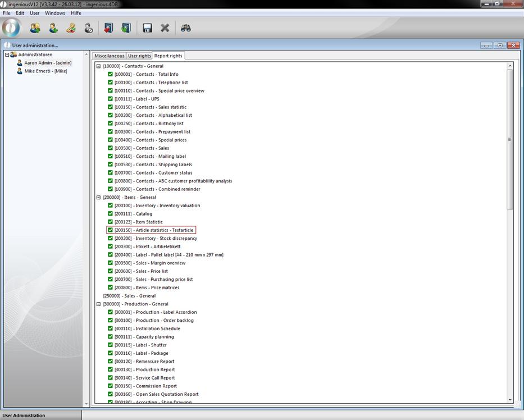The height and width of the screenshot is (420, 524).
Task: Select the [250000] Sales - General entry
Action: (129, 296)
